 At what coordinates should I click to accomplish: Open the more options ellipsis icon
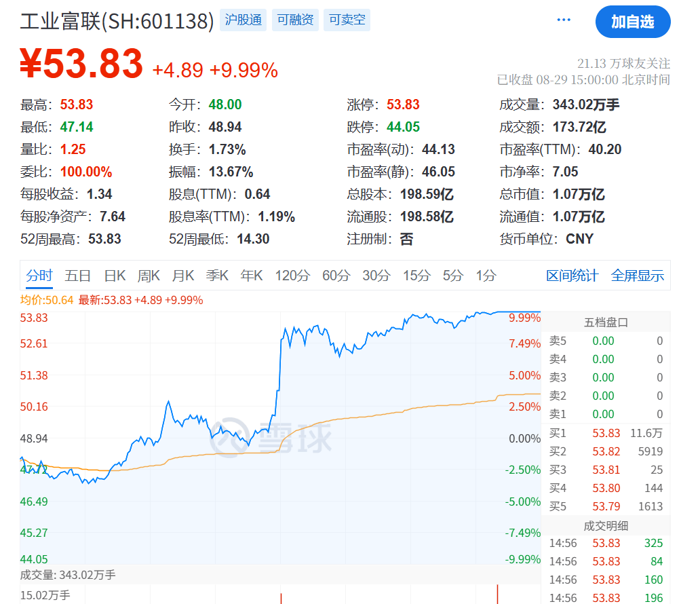pos(563,20)
